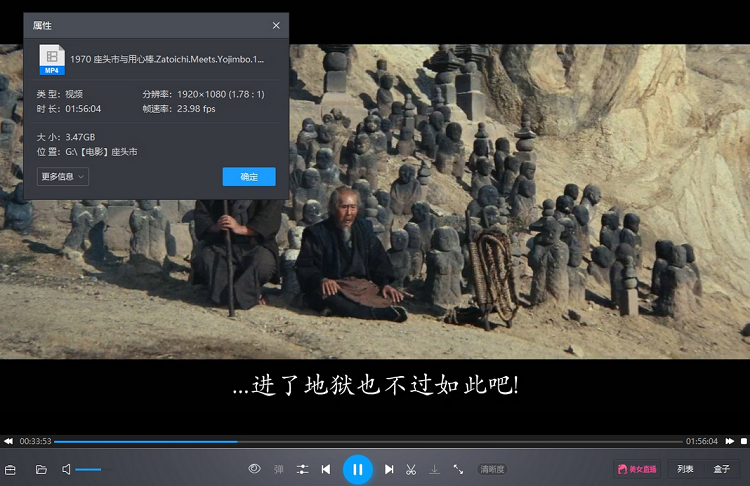Toggle the 弹 danmaku button

[279, 469]
